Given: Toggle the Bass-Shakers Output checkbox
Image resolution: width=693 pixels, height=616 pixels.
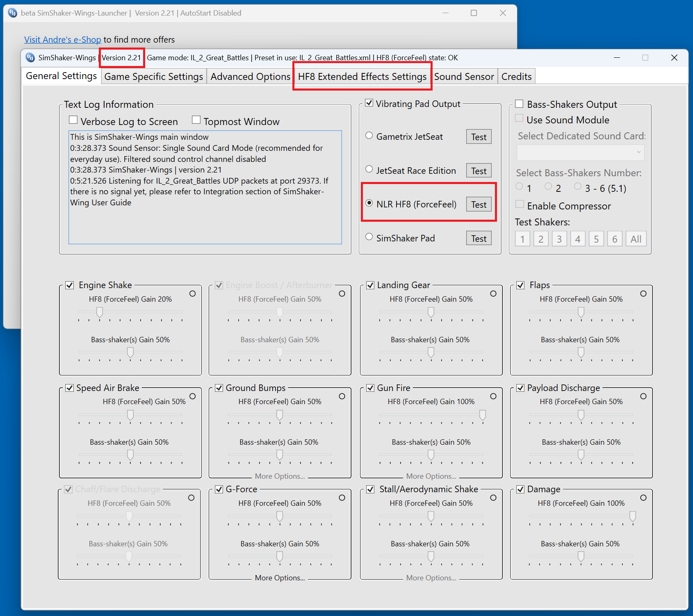Looking at the screenshot, I should (519, 104).
